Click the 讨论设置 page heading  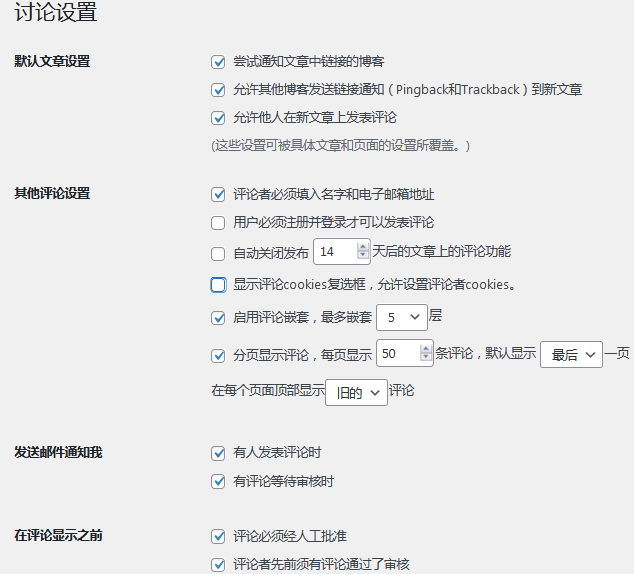pos(55,11)
